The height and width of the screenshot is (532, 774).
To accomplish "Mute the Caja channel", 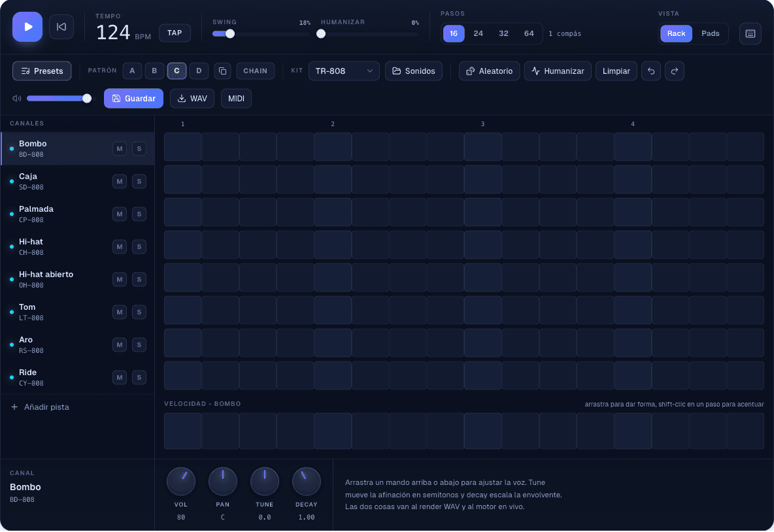I will (120, 182).
